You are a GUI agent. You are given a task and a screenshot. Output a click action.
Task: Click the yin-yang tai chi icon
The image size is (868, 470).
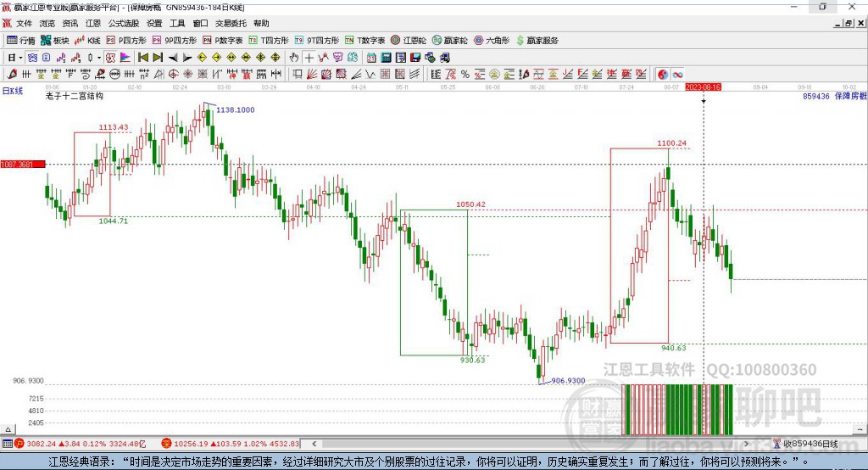[663, 74]
